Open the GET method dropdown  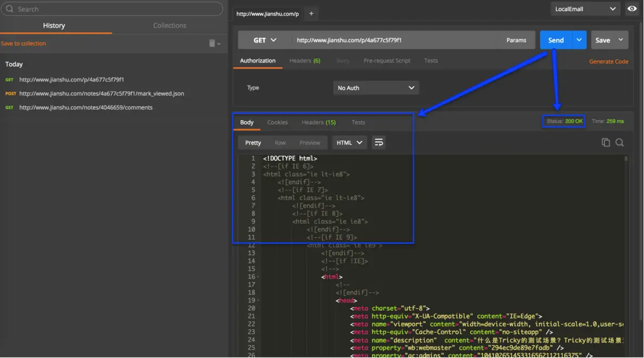(265, 40)
